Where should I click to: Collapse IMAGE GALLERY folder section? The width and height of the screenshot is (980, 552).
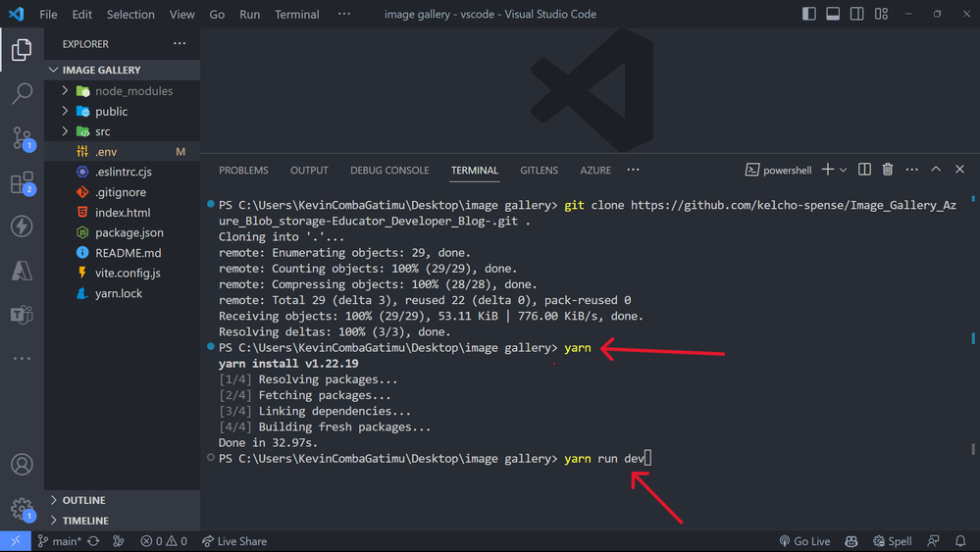tap(123, 70)
